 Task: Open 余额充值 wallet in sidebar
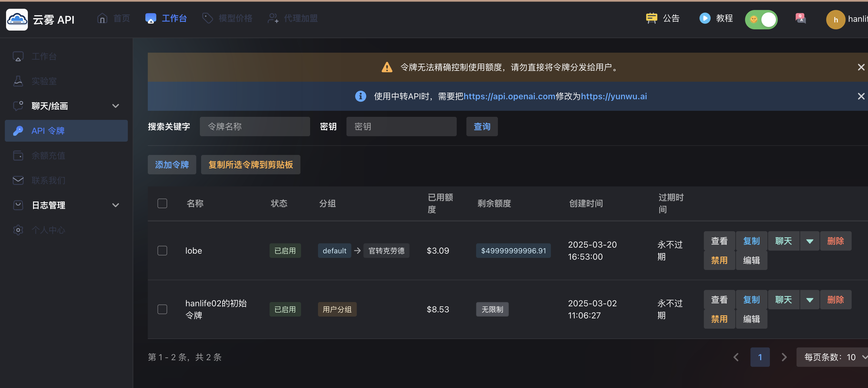(18, 156)
